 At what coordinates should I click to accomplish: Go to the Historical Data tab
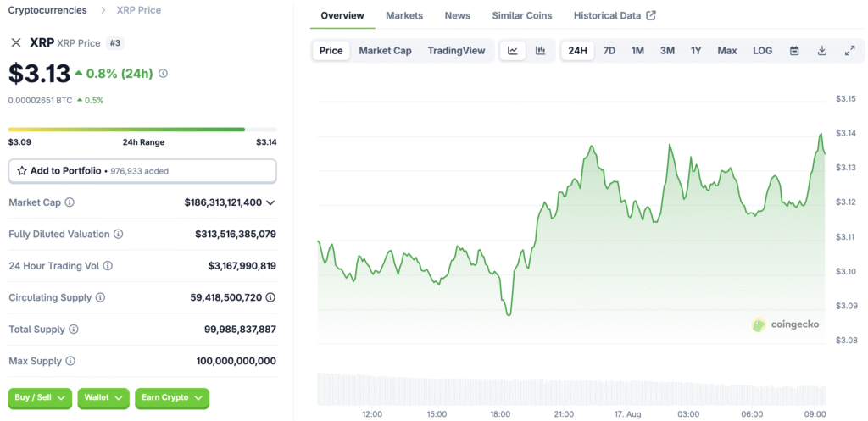614,15
